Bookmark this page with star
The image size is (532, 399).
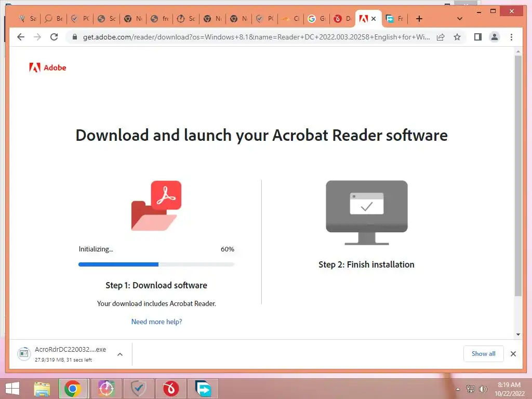tap(457, 37)
